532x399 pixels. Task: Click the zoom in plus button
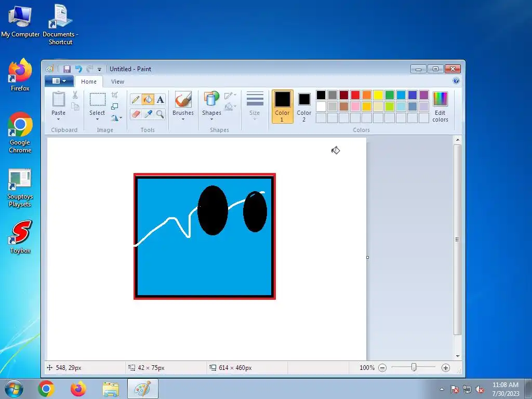coord(446,368)
